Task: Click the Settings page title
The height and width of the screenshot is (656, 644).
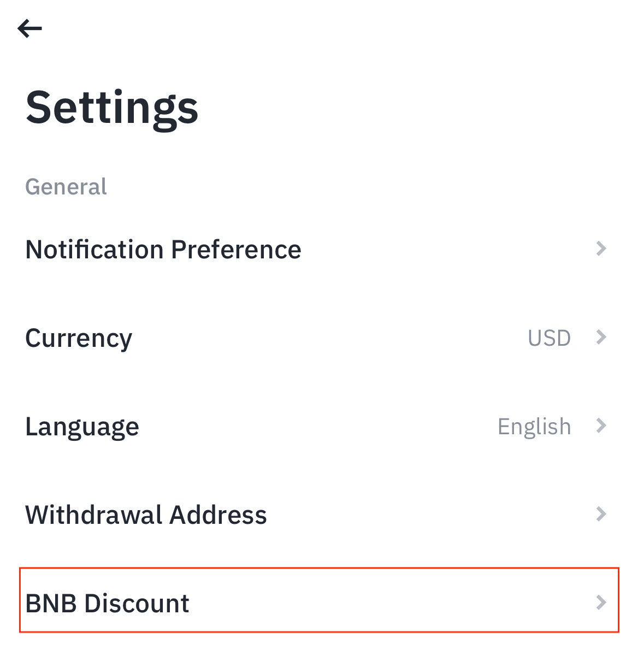Action: (112, 108)
